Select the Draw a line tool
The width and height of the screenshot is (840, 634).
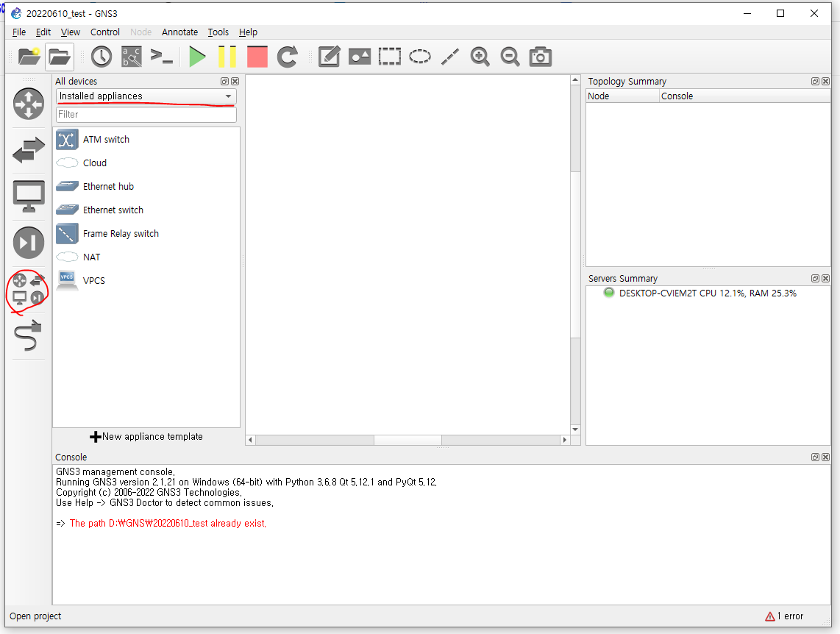coord(450,56)
